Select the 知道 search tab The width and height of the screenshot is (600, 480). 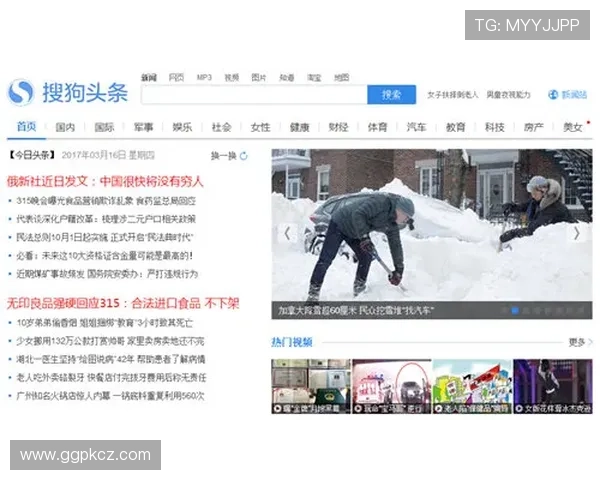(287, 77)
